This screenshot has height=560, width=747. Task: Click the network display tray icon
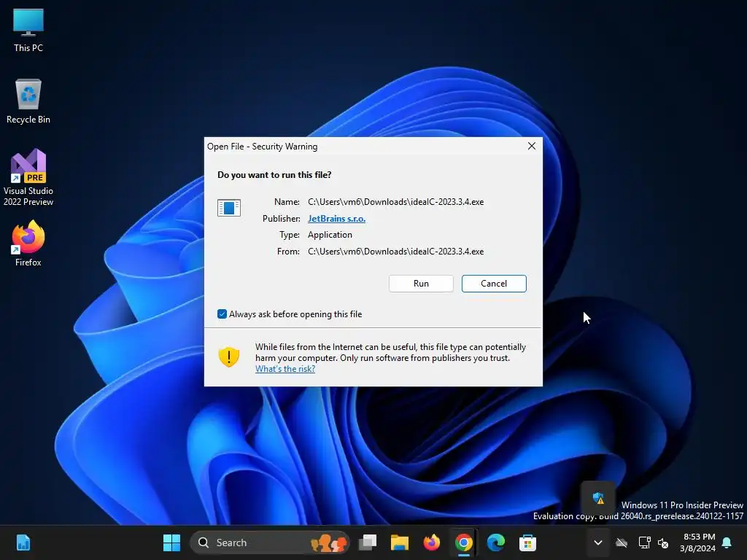[644, 542]
